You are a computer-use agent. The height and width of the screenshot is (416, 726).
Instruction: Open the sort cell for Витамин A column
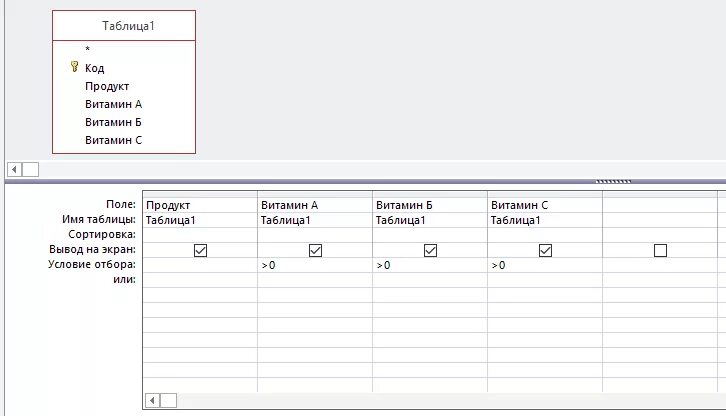[315, 235]
